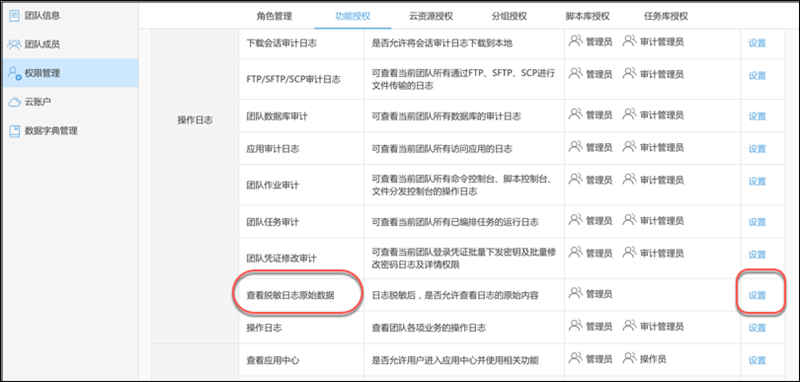Click 审计管理员 role icon beside 查看团队各项业务的操作日志

coord(630,324)
